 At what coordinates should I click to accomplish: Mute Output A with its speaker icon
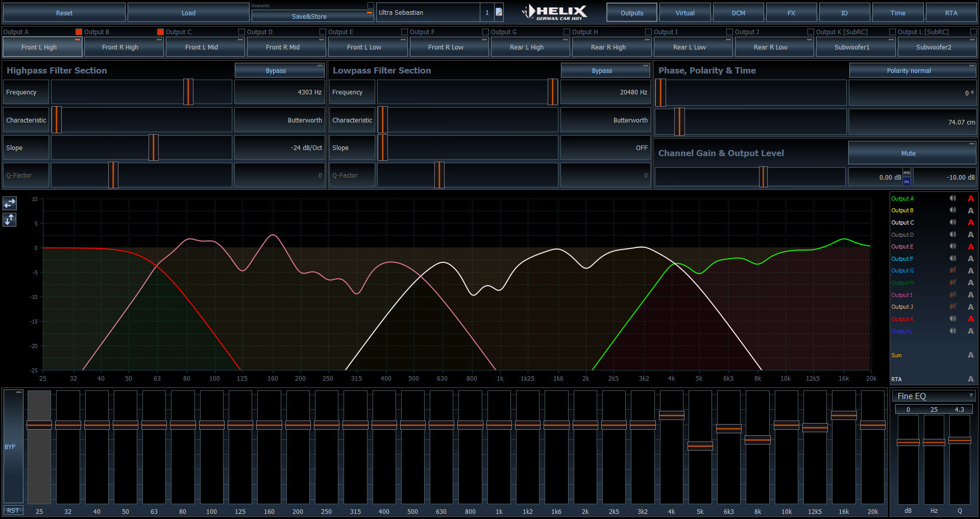[952, 198]
